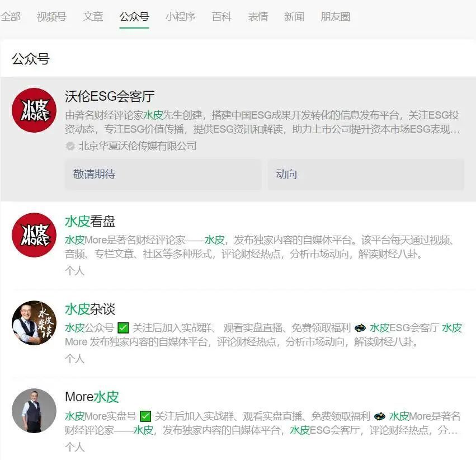Viewport: 476px width, 460px height.
Task: Open the More水皮 account title
Action: pos(92,397)
